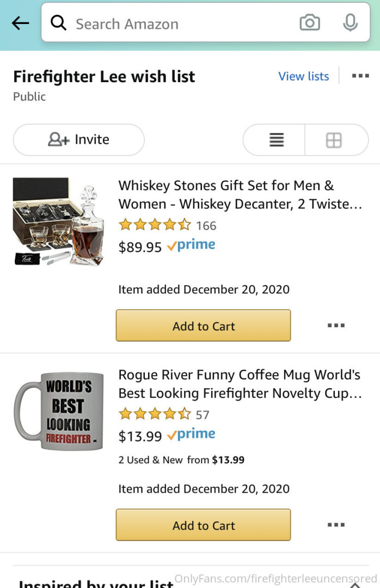The height and width of the screenshot is (588, 380).
Task: View star ratings for Whiskey Stones
Action: coord(155,225)
